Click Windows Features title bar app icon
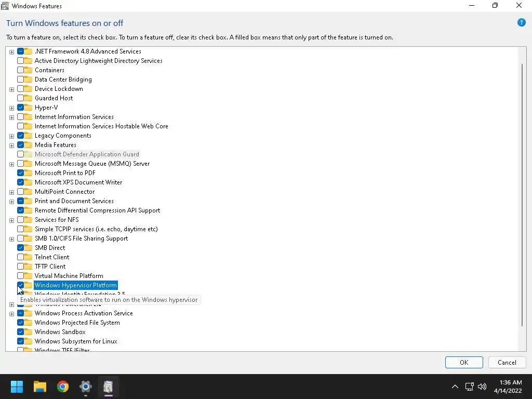The height and width of the screenshot is (399, 532). (5, 6)
